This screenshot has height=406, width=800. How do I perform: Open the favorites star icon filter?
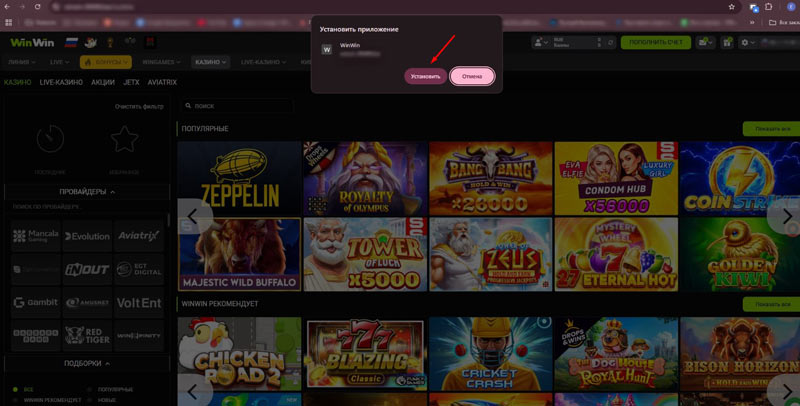click(124, 140)
